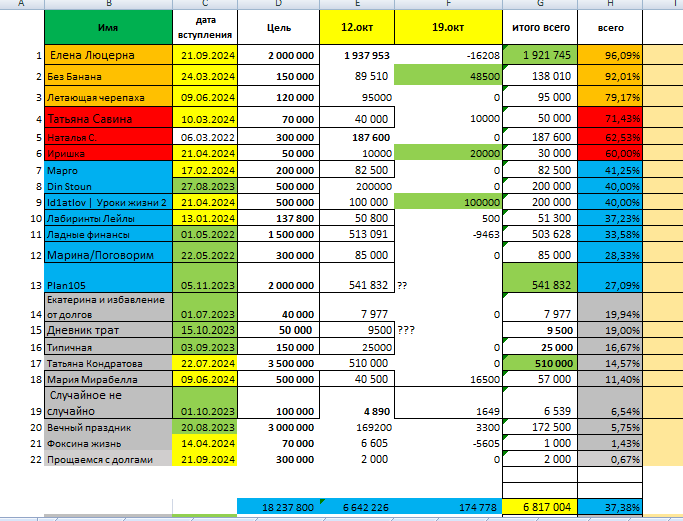
Task: Select the 'Лабиринты Лейлы' name cell
Action: coord(108,218)
